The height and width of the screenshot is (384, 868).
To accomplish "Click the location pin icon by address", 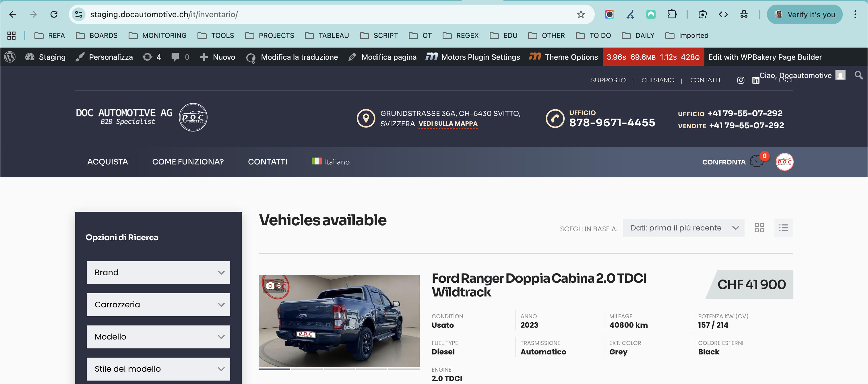I will (x=366, y=118).
